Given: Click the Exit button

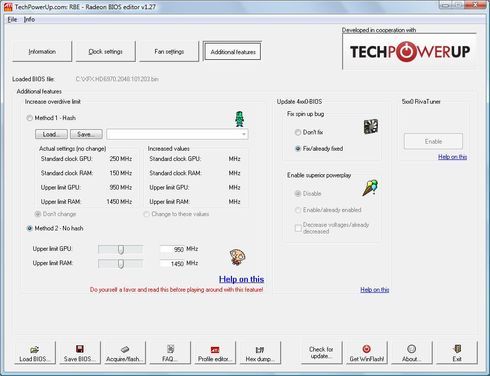Looking at the screenshot, I should click(457, 353).
